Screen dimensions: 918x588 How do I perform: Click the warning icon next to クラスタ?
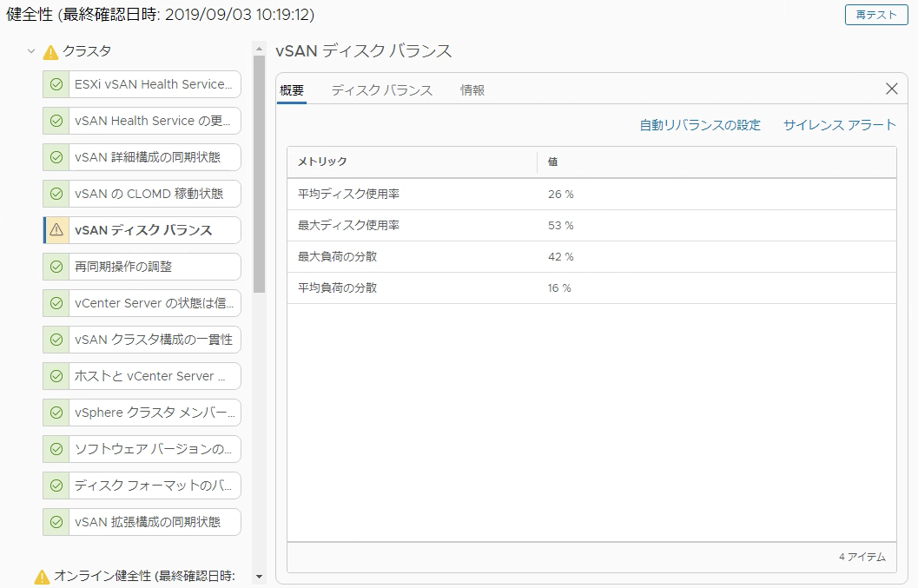click(50, 52)
